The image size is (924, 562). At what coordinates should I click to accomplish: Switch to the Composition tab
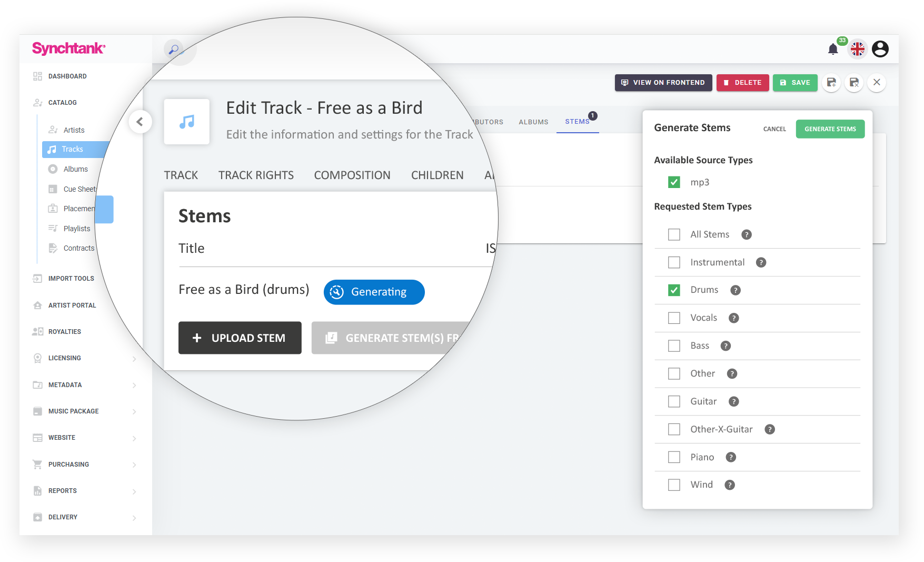coord(352,175)
